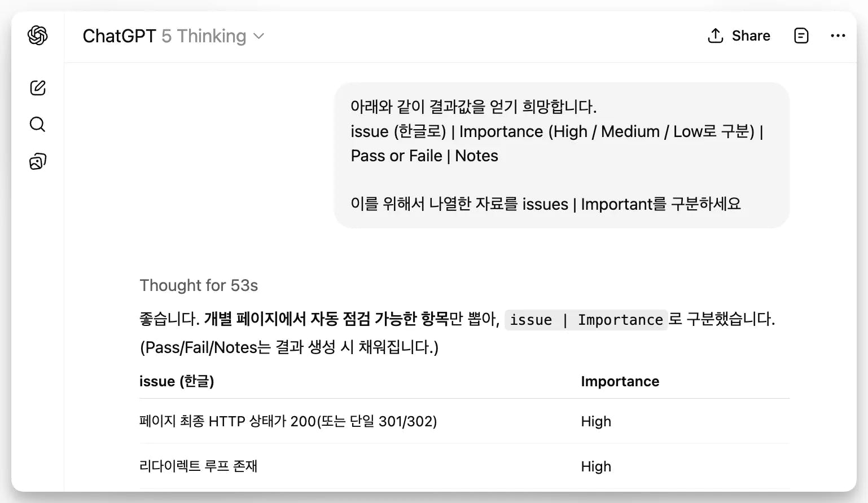Click the issue (한글) column header
The image size is (868, 503).
tap(177, 381)
